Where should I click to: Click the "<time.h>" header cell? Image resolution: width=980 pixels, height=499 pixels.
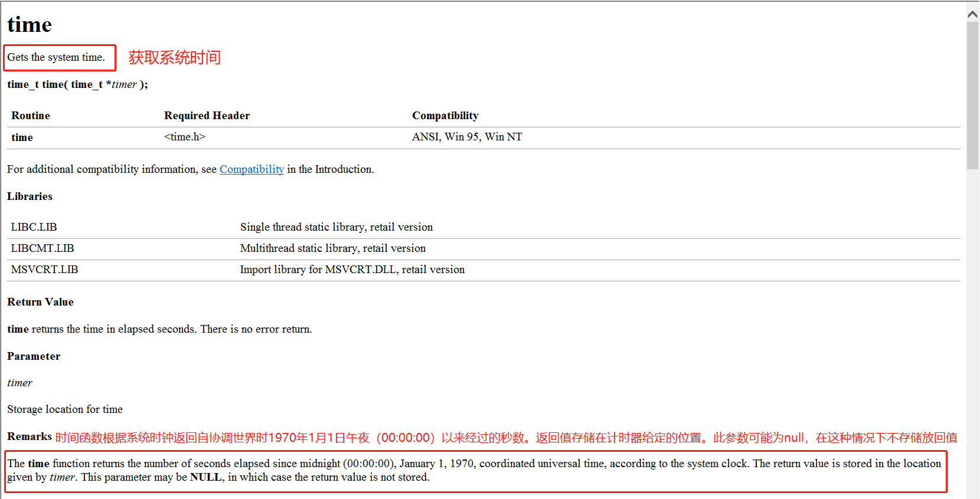185,137
